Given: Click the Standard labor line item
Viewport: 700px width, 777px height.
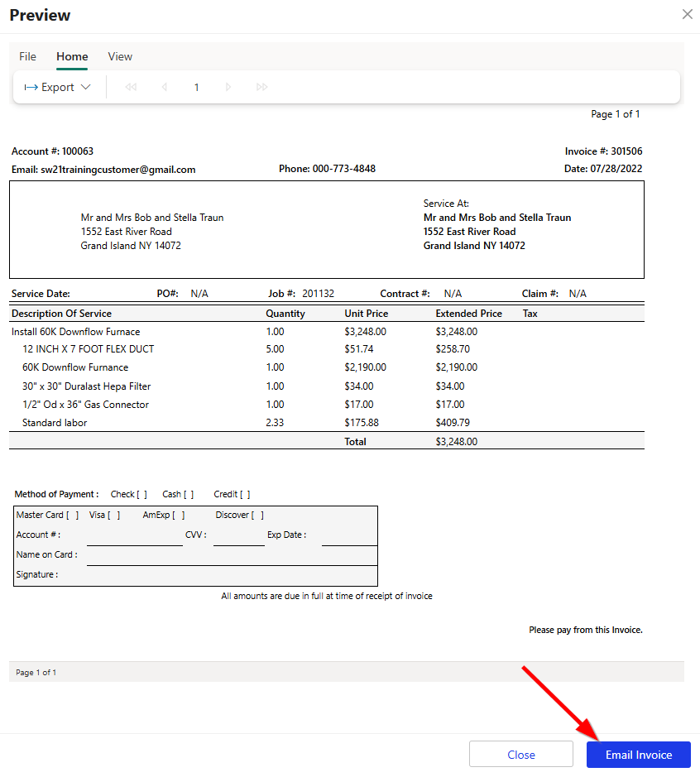Looking at the screenshot, I should pos(55,423).
